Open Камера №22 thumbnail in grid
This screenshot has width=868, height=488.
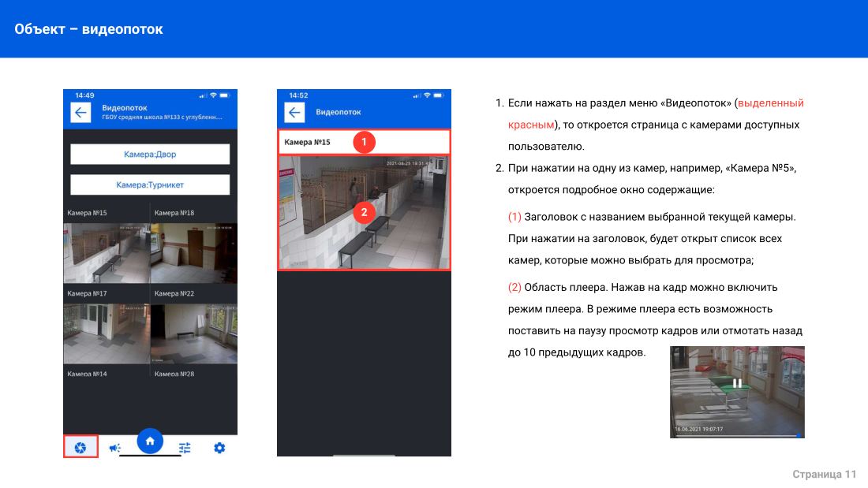pos(194,333)
